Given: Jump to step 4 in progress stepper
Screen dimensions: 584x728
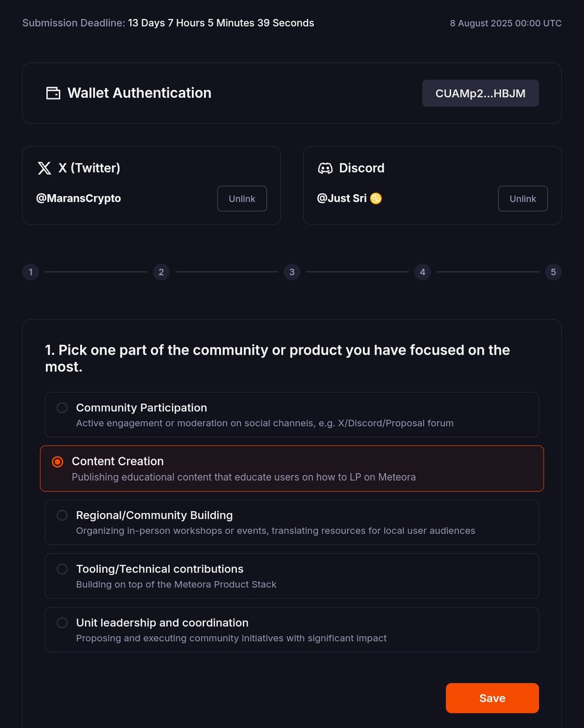Looking at the screenshot, I should pos(423,272).
